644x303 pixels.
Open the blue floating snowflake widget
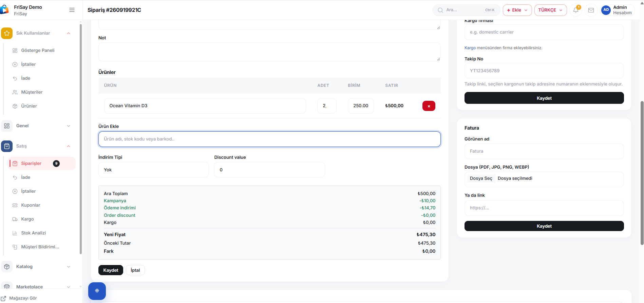pyautogui.click(x=97, y=291)
